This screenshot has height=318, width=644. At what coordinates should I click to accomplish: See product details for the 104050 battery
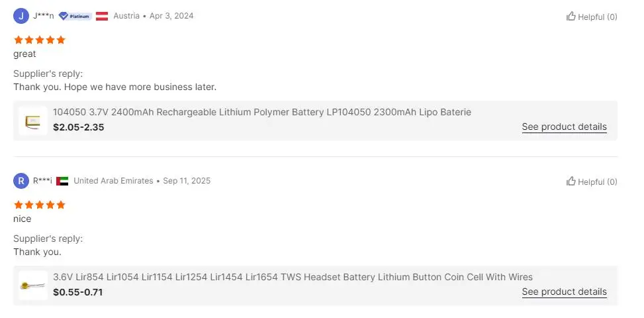(x=564, y=127)
